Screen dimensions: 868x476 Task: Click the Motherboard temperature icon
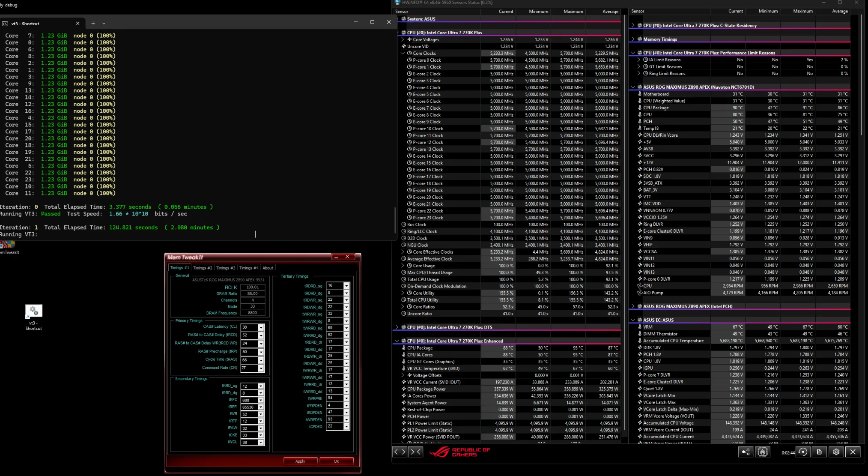640,94
